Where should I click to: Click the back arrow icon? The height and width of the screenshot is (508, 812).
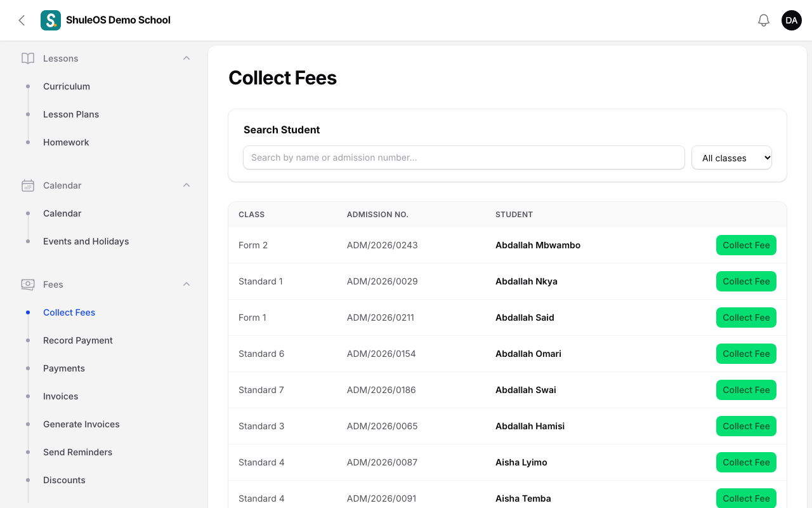click(x=22, y=20)
